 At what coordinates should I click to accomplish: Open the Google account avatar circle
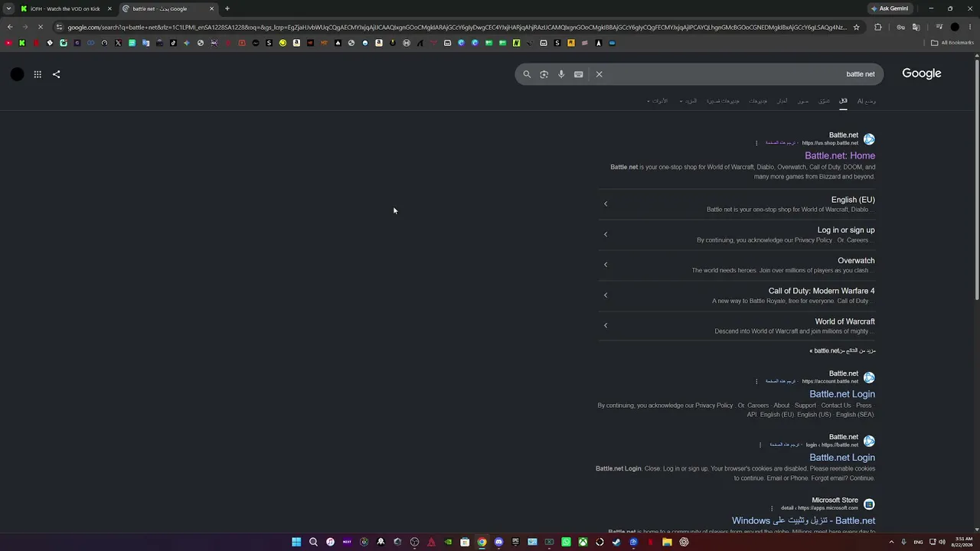[17, 74]
